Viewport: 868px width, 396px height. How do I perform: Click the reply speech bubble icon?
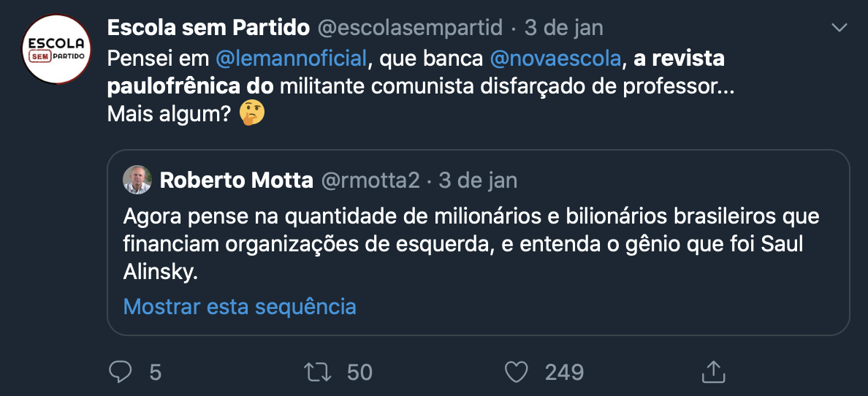coord(120,372)
